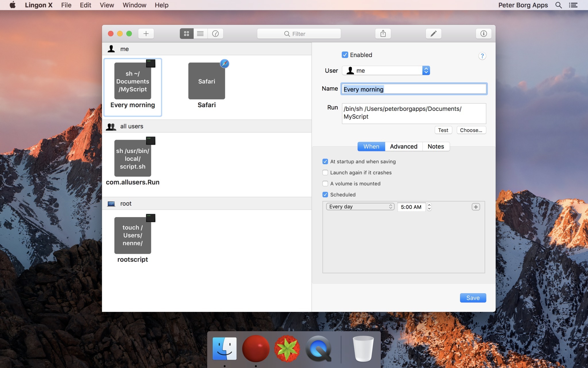This screenshot has height=368, width=588.
Task: Open the help question mark icon in panel
Action: click(482, 55)
